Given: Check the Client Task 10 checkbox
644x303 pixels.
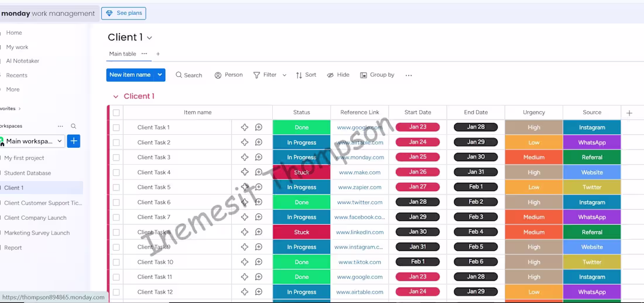Looking at the screenshot, I should tap(117, 263).
